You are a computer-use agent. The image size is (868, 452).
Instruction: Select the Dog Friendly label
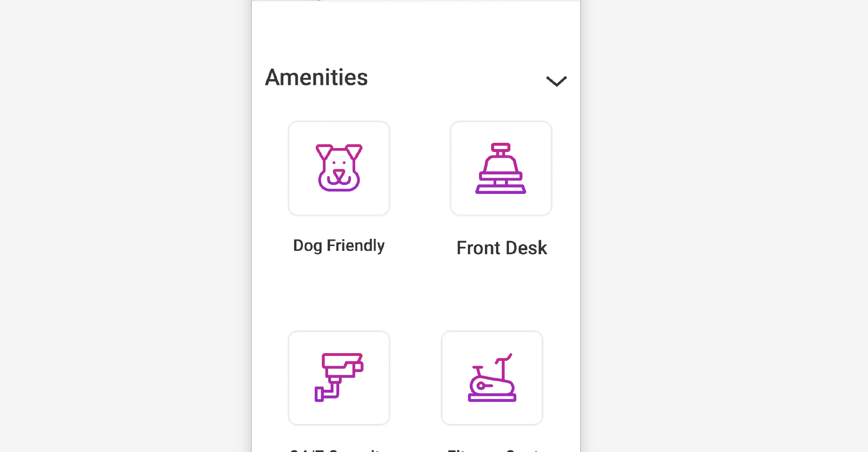pos(339,246)
